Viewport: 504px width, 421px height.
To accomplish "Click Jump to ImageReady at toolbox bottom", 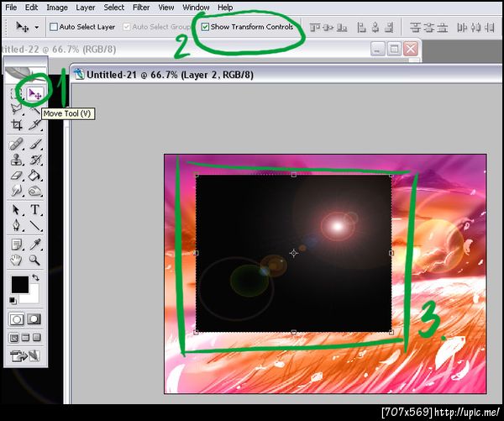I will 25,355.
